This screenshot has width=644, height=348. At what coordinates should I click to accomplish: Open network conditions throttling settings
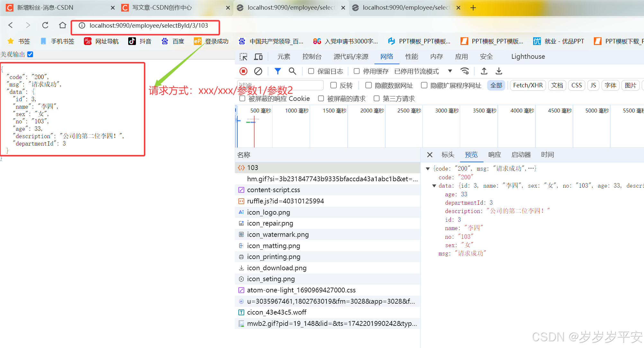(x=465, y=71)
